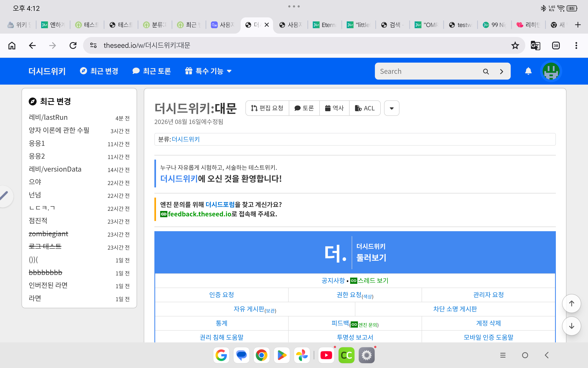Click the search go arrow button
The width and height of the screenshot is (588, 368).
point(502,71)
